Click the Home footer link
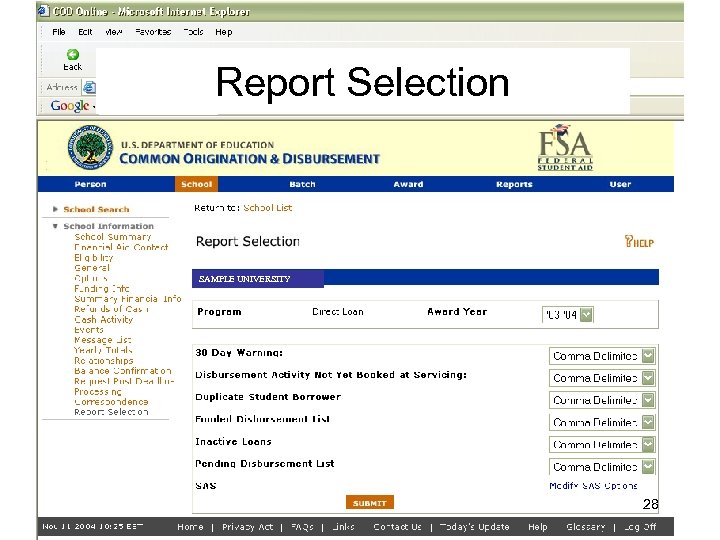 (190, 527)
